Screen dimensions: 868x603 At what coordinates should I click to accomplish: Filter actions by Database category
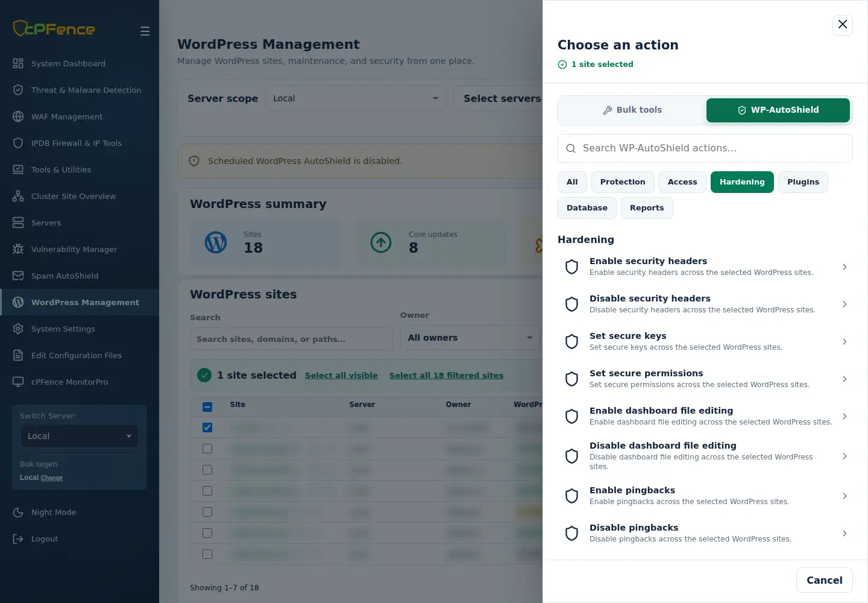[x=587, y=208]
